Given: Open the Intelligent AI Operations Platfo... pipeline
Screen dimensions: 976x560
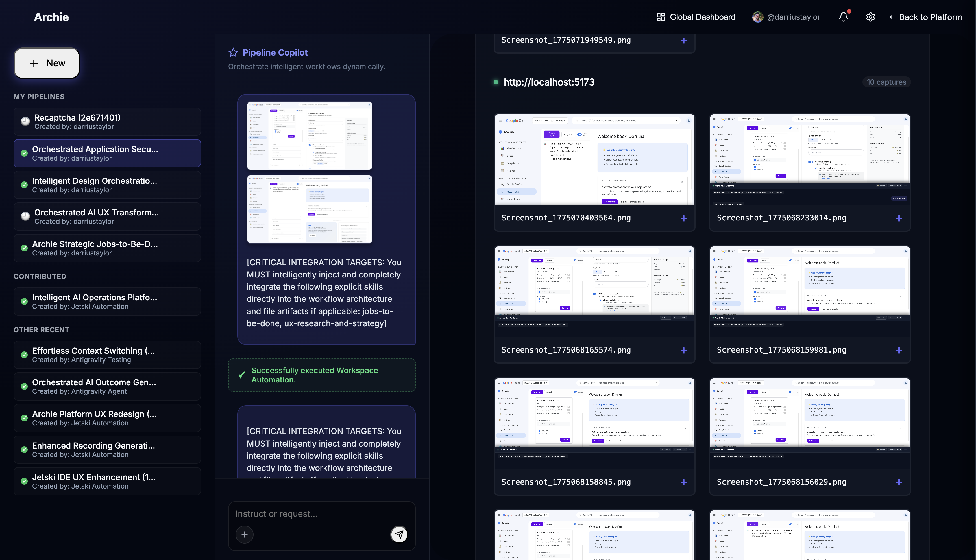Looking at the screenshot, I should click(x=107, y=301).
